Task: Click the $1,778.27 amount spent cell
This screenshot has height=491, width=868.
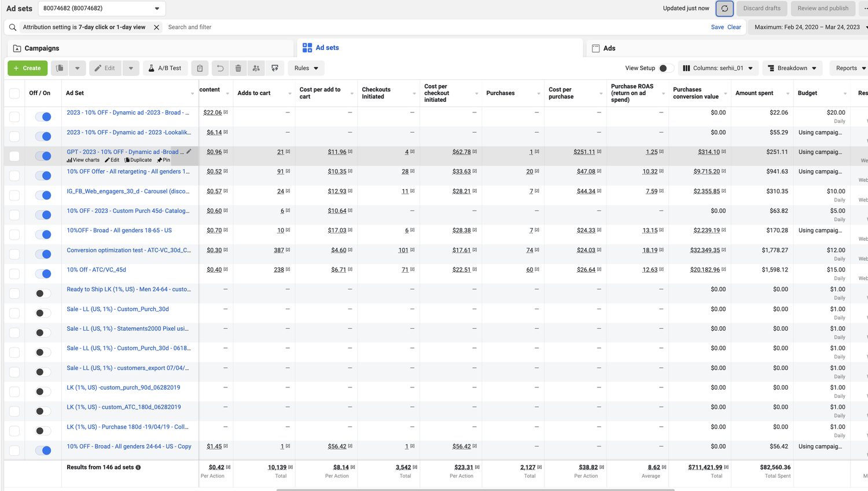Action: [775, 250]
